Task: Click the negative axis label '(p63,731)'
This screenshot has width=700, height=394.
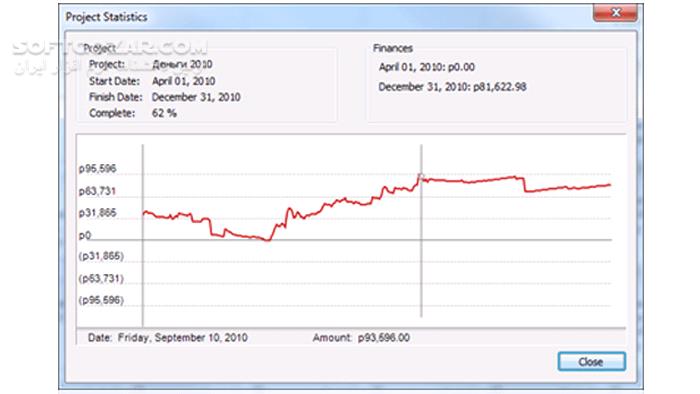Action: (x=101, y=278)
